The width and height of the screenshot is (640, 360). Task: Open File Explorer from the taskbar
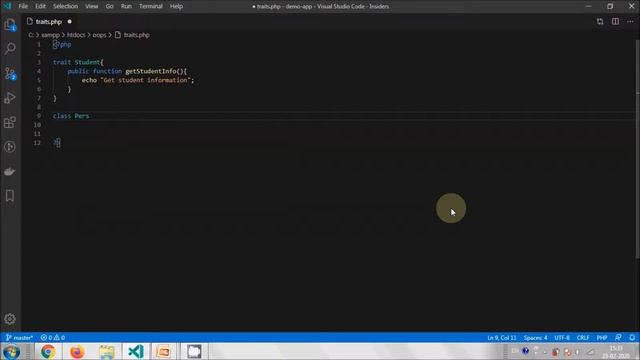coord(107,351)
